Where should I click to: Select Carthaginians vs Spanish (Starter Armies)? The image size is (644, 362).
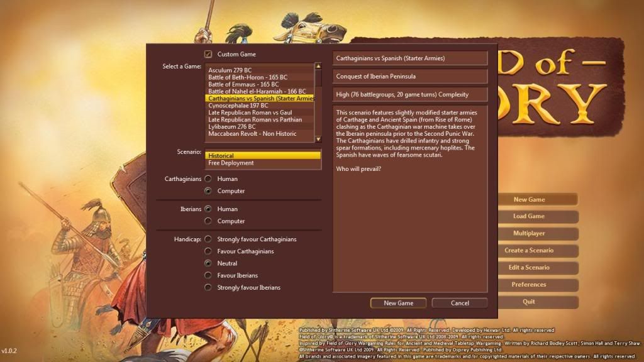(260, 99)
